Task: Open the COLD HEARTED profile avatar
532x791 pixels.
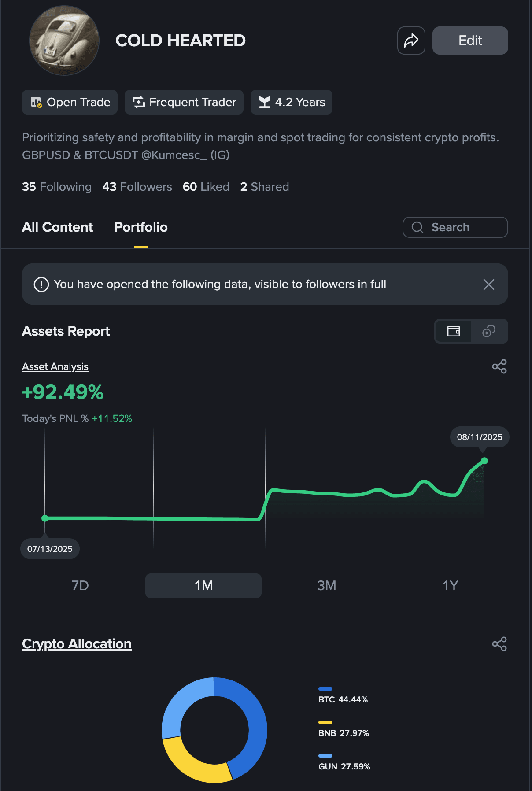Action: click(x=64, y=41)
